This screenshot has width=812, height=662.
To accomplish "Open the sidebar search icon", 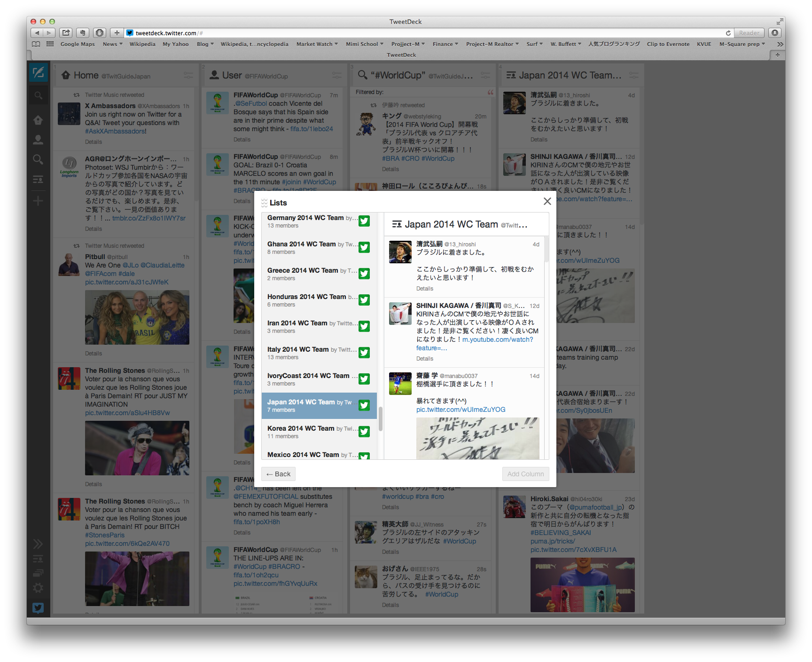I will coord(38,95).
